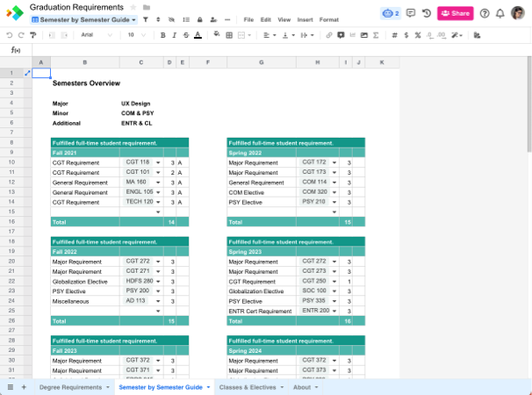The height and width of the screenshot is (395, 532).
Task: Click the hidden columns eye icon
Action: tap(172, 19)
